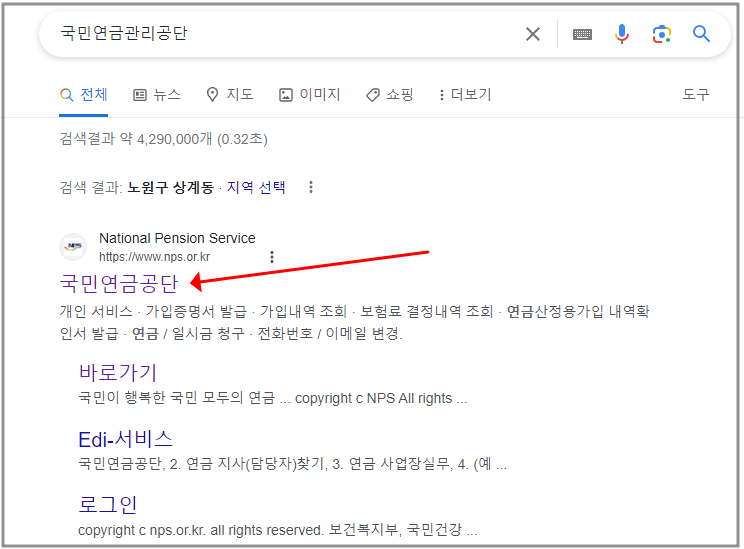Image resolution: width=744 pixels, height=549 pixels.
Task: Click the 연금 지사(담당자)찾기 snippet text
Action: 256,464
